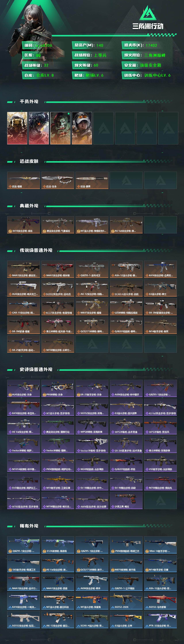The width and height of the screenshot is (184, 644).
Task: Select QJB201轻机枪-炽焰 epic skin
Action: point(126,463)
